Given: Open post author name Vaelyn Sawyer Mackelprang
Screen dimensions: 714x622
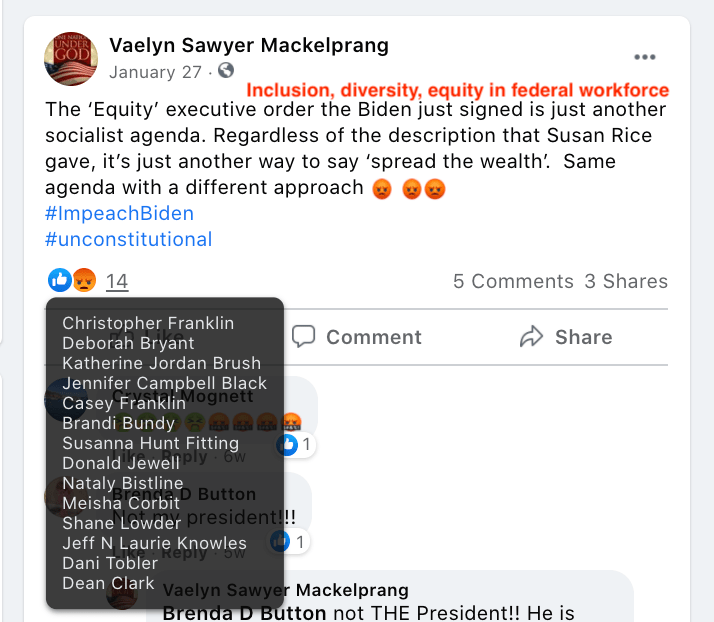Looking at the screenshot, I should (x=249, y=45).
